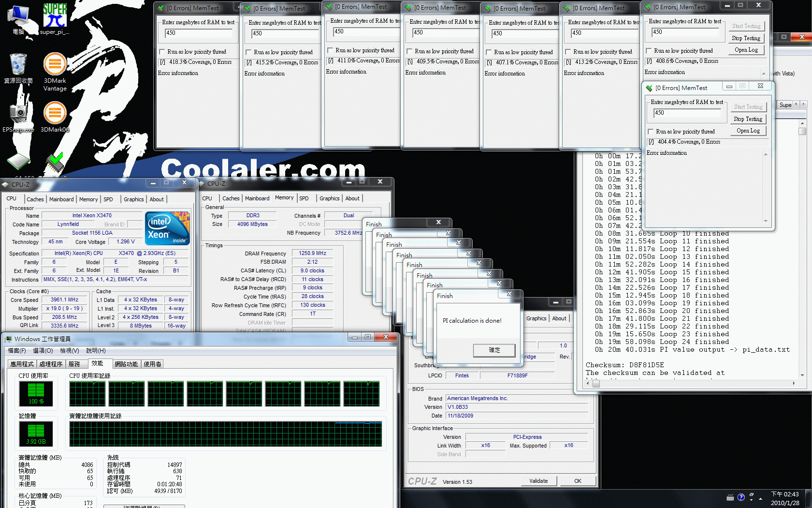Enable low priority thread in the 408.6% MemTest window

tap(649, 51)
